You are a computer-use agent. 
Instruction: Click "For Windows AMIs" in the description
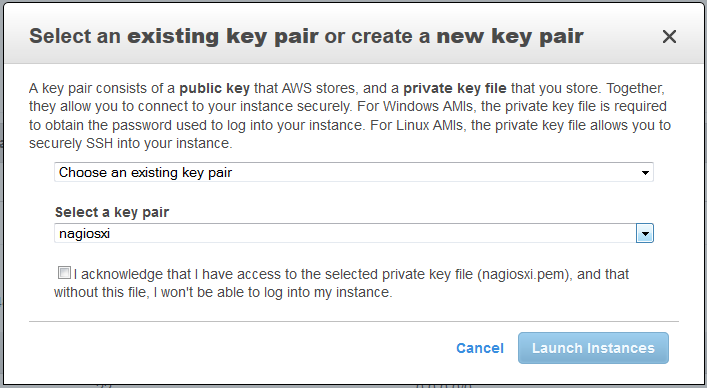[x=425, y=106]
